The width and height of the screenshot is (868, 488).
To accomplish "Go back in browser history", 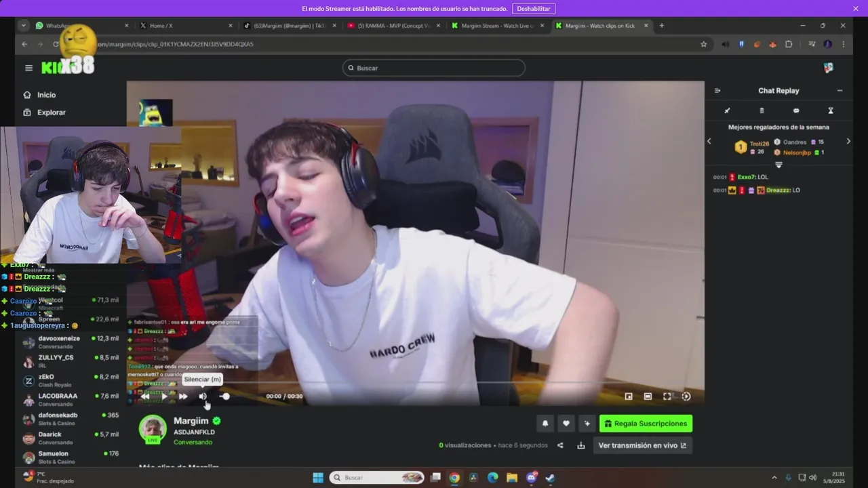I will pyautogui.click(x=24, y=44).
